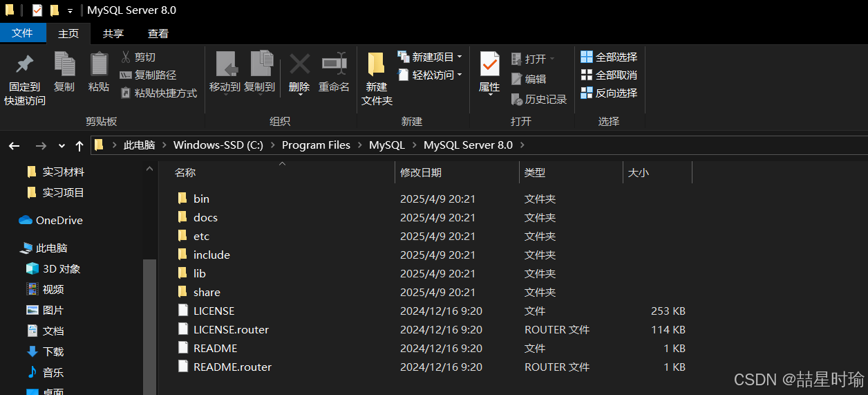The width and height of the screenshot is (868, 395).
Task: Click the Cut (剪切) scissors item
Action: pyautogui.click(x=138, y=57)
